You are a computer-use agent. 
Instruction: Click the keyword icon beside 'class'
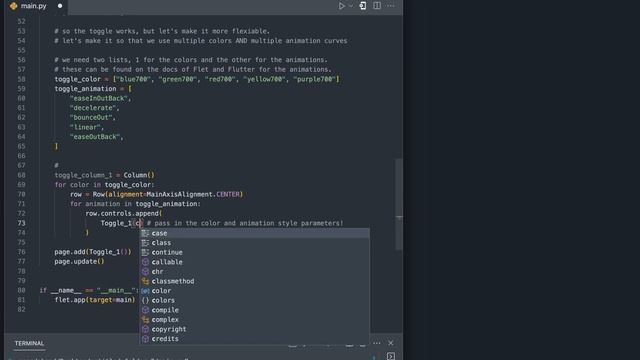145,243
